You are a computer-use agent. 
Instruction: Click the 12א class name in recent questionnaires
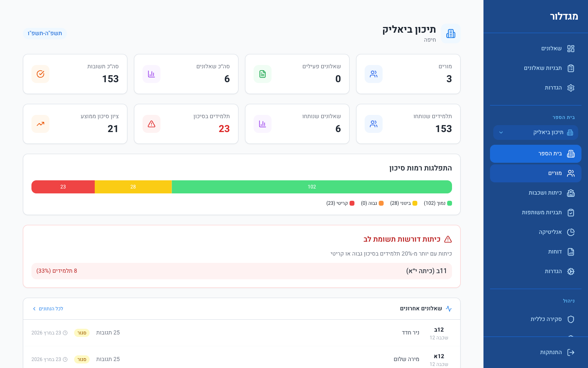tap(439, 356)
